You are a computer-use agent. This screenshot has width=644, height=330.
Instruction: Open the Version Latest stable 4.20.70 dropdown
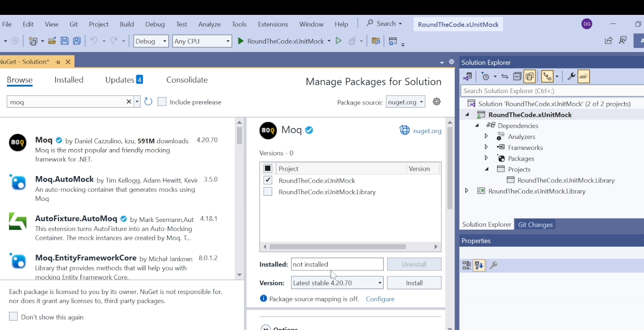337,283
